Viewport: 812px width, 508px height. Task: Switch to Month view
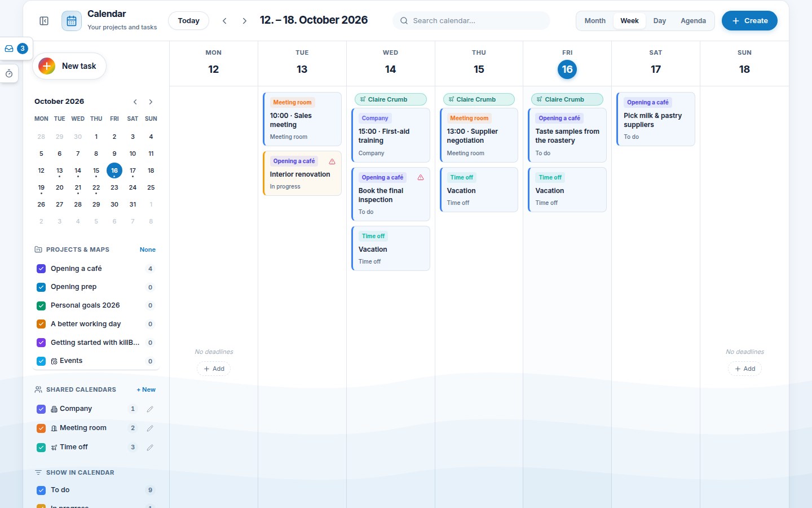595,21
